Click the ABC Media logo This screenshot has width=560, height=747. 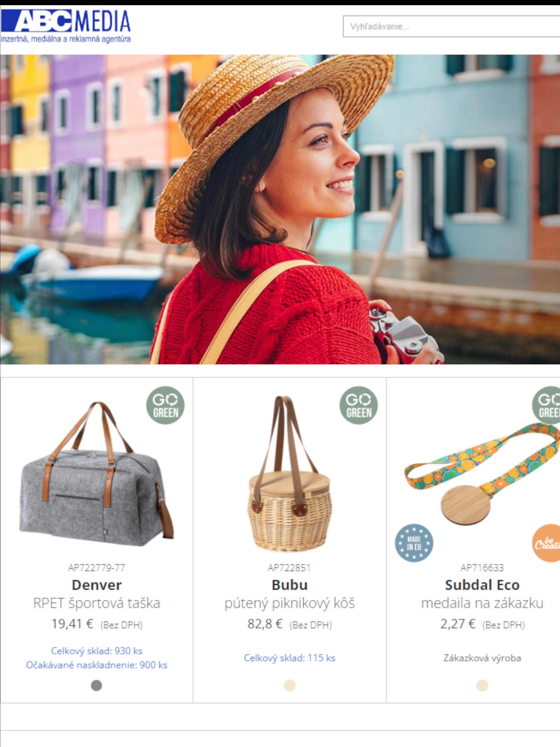(66, 26)
